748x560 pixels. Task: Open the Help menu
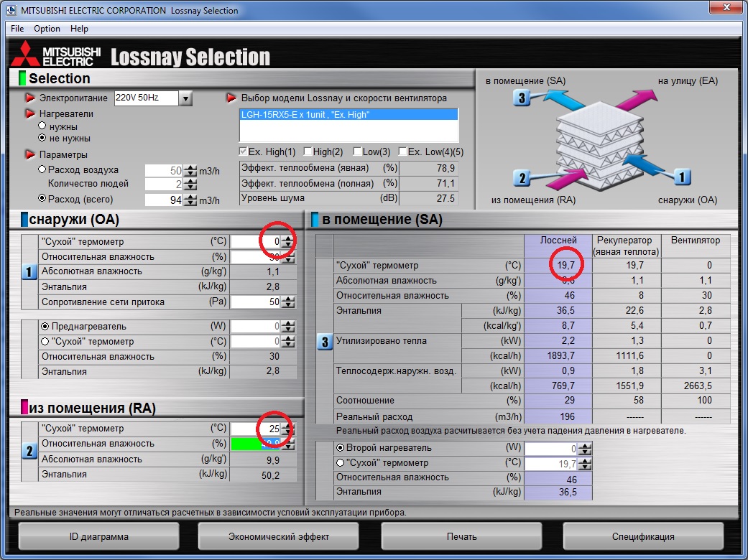click(79, 29)
